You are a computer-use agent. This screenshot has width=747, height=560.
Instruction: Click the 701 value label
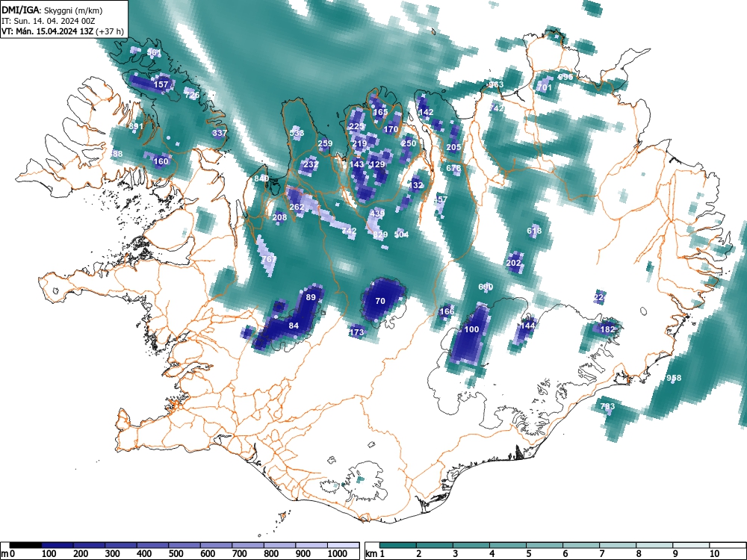click(x=545, y=87)
